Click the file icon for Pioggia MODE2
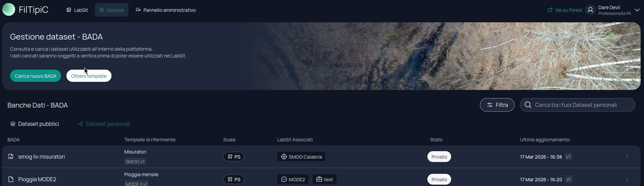Viewport: 644px width, 186px height. pyautogui.click(x=11, y=179)
